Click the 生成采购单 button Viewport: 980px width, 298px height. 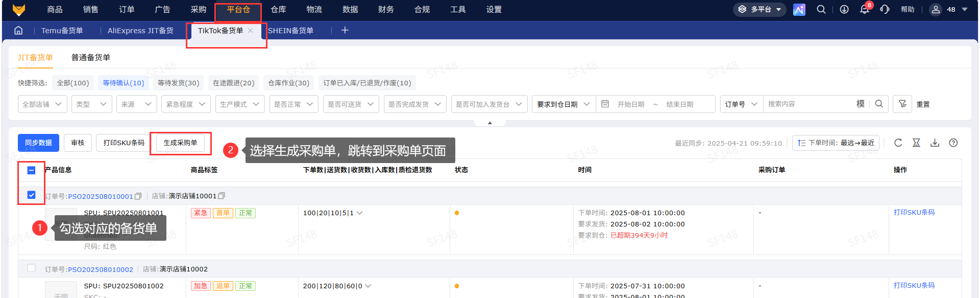coord(180,143)
